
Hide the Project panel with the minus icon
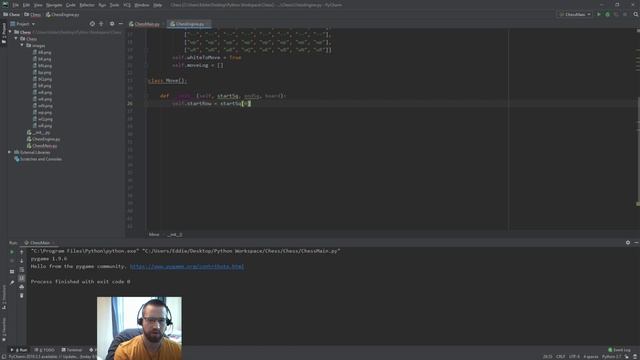coord(120,24)
